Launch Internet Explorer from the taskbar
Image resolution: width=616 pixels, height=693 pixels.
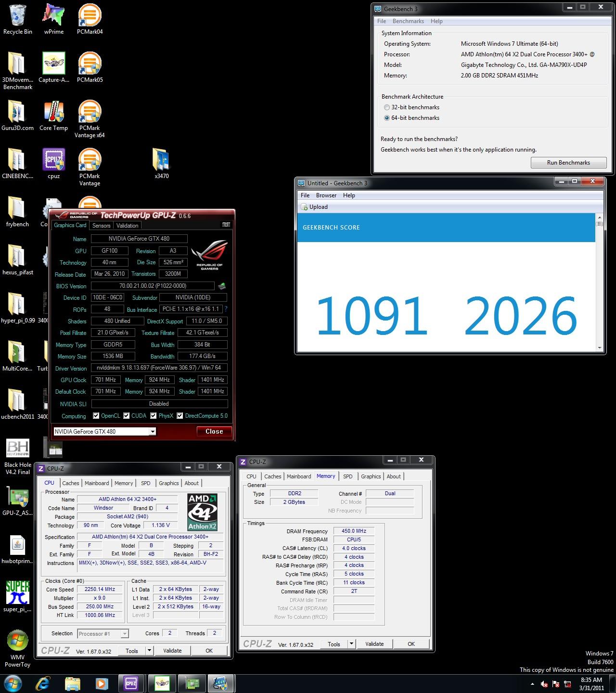point(43,683)
